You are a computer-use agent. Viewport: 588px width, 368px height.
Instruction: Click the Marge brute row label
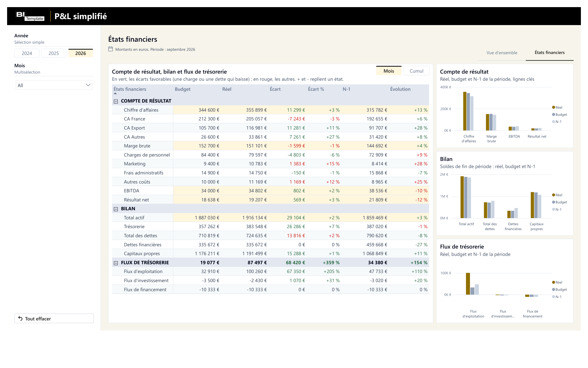point(137,146)
